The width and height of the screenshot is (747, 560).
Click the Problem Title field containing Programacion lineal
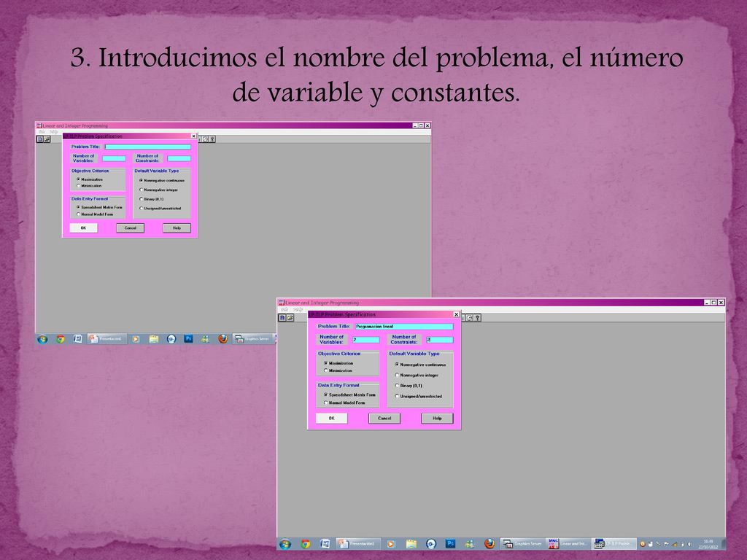[x=404, y=327]
